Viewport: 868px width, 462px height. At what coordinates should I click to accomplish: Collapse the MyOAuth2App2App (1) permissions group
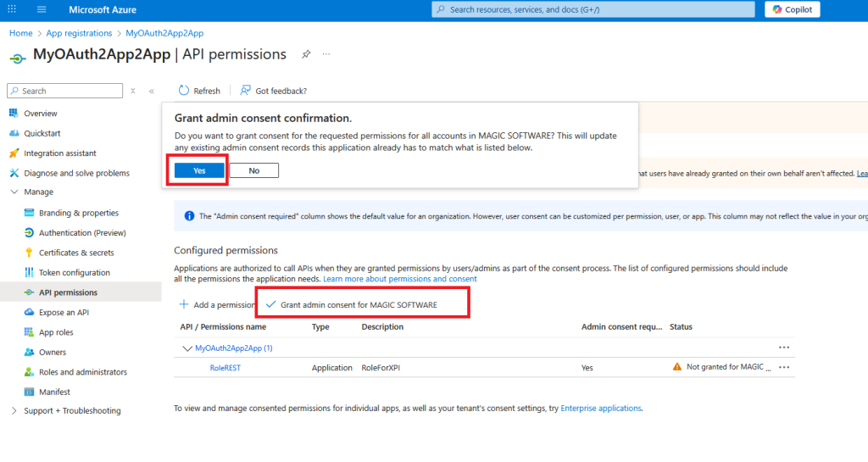[x=186, y=348]
